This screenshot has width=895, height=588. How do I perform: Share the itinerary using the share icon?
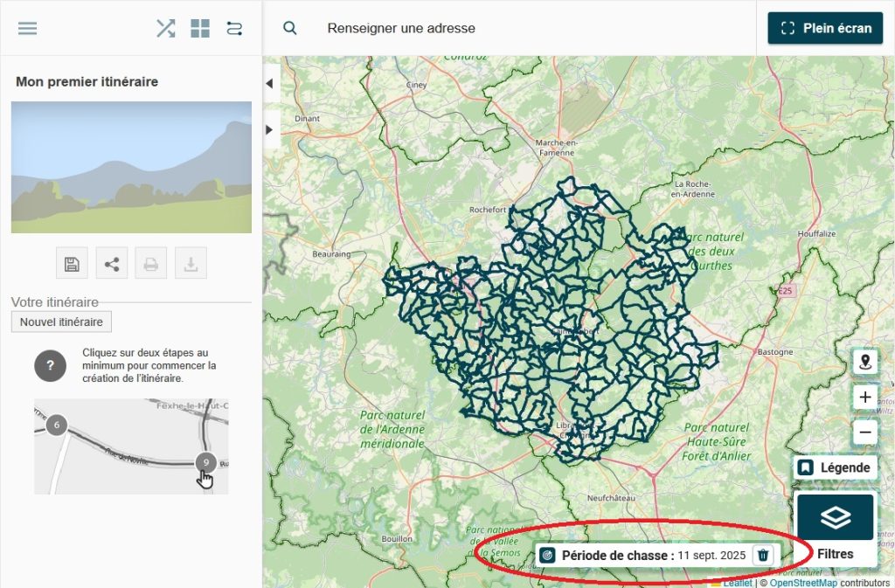coord(112,264)
